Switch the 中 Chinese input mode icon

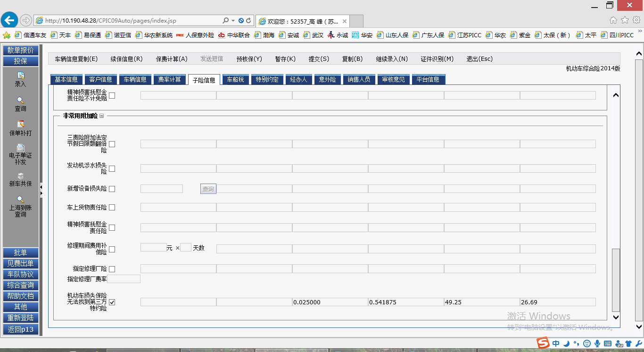[556, 343]
